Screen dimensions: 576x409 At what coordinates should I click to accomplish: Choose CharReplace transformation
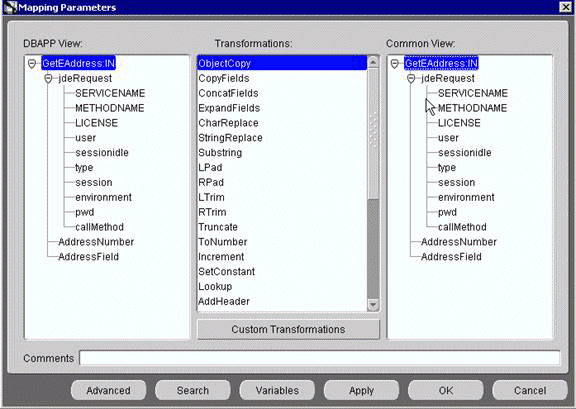(282, 123)
